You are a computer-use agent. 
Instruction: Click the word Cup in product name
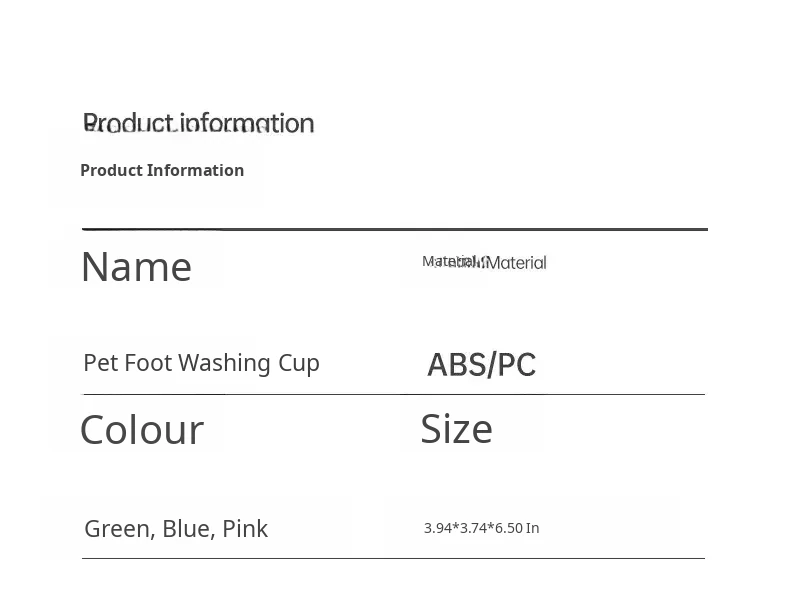pos(298,363)
